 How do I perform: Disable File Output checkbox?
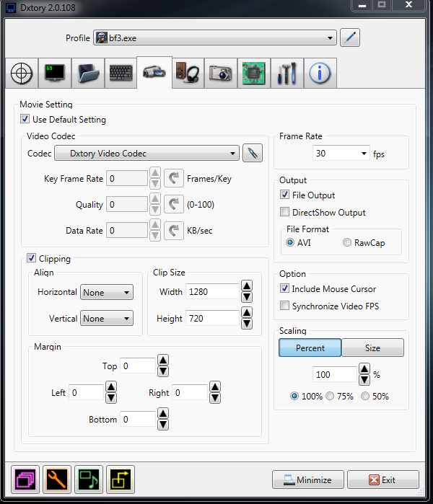(x=284, y=195)
